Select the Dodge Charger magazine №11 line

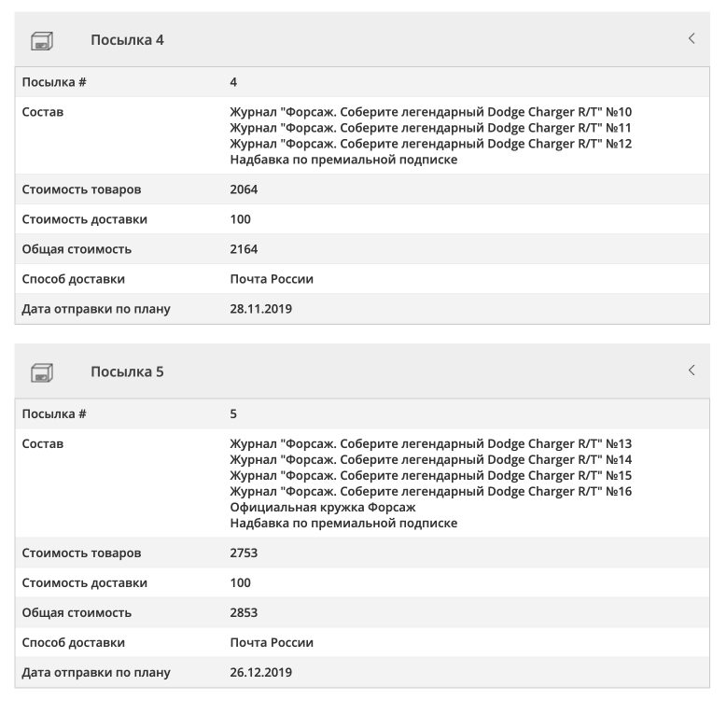click(430, 128)
